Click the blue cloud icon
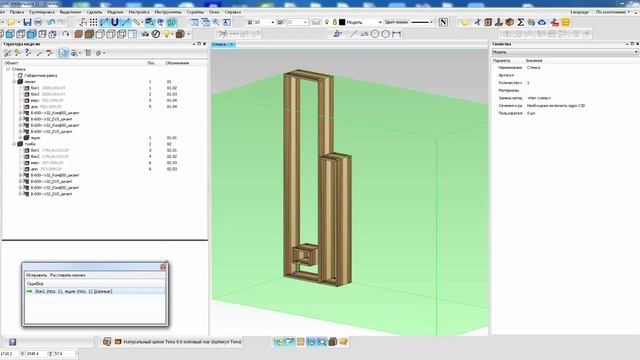This screenshot has height=360, width=640. [542, 22]
